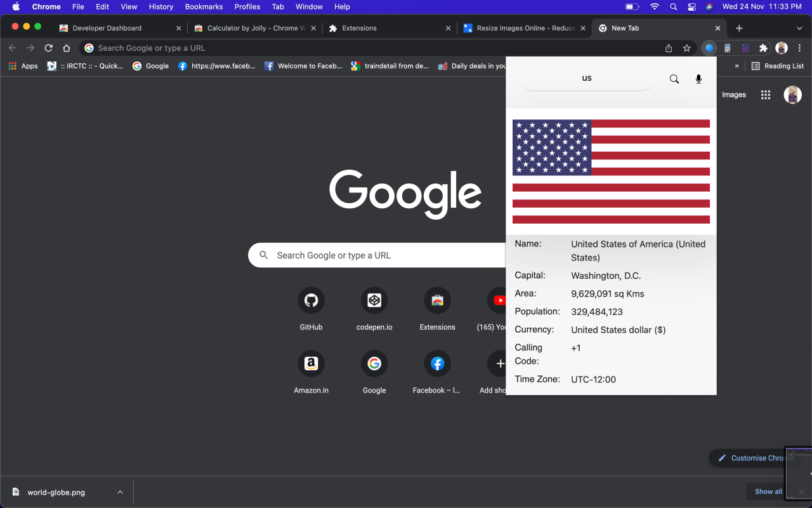Open the Reading List
Viewport: 812px width, 508px height.
[x=777, y=66]
